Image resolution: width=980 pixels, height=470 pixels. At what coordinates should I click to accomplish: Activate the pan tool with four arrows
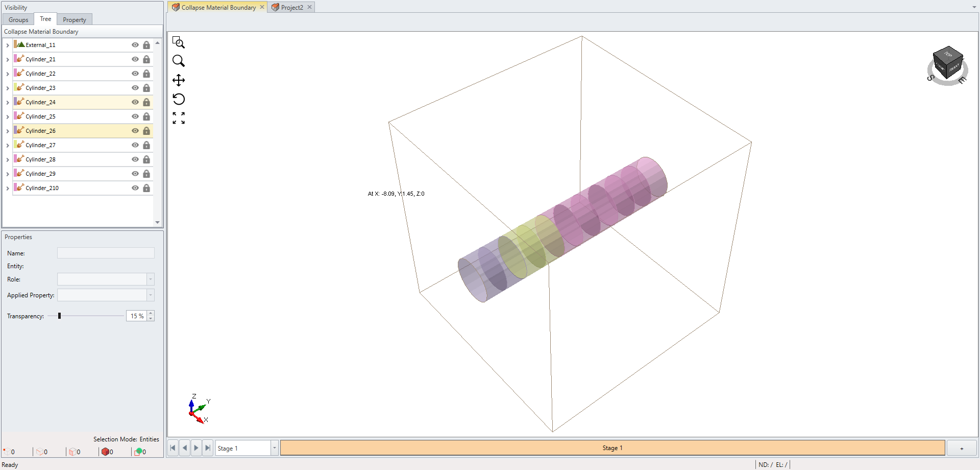178,80
